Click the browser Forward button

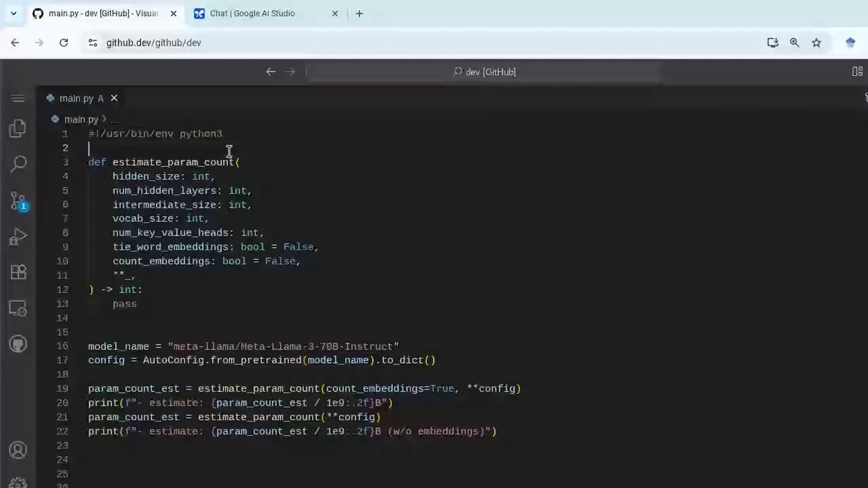point(39,43)
